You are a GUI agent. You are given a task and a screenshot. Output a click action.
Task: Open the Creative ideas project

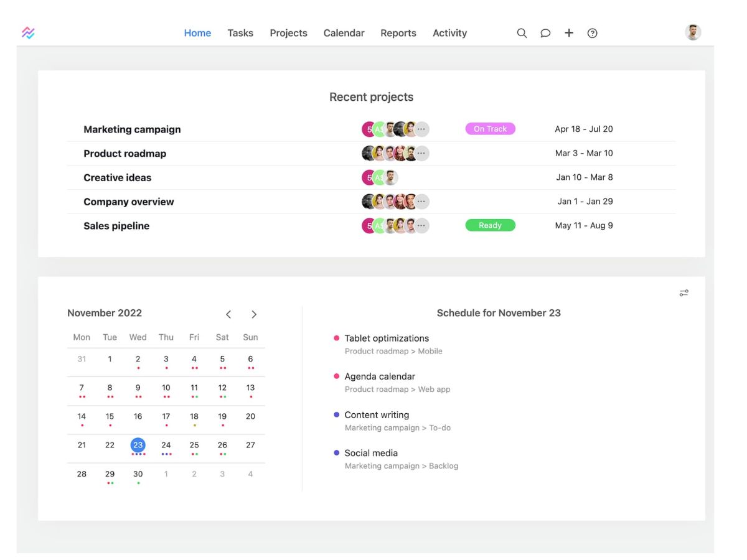(x=117, y=177)
